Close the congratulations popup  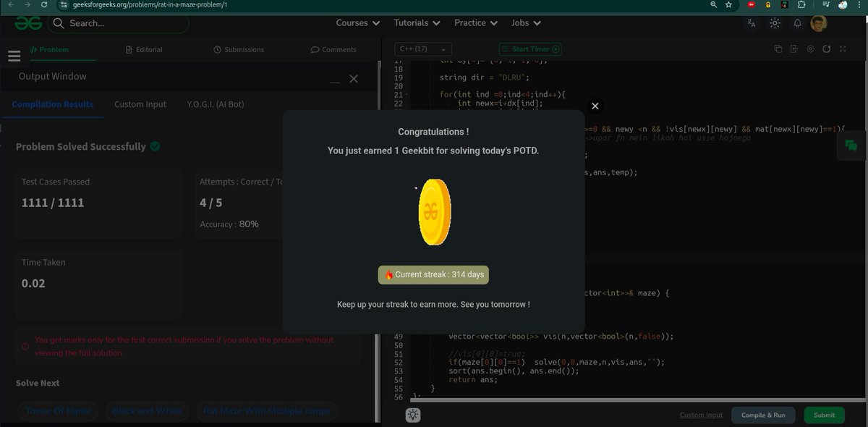(x=595, y=106)
